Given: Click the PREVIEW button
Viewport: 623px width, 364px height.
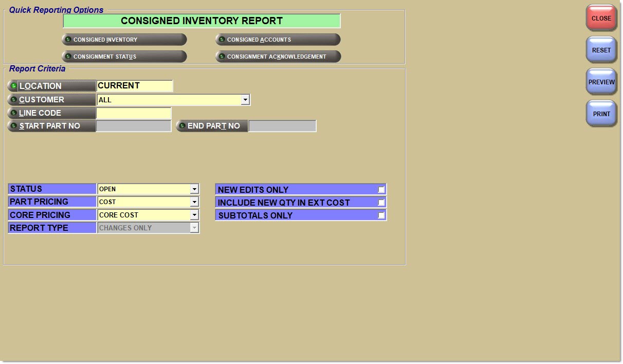Looking at the screenshot, I should tap(601, 81).
